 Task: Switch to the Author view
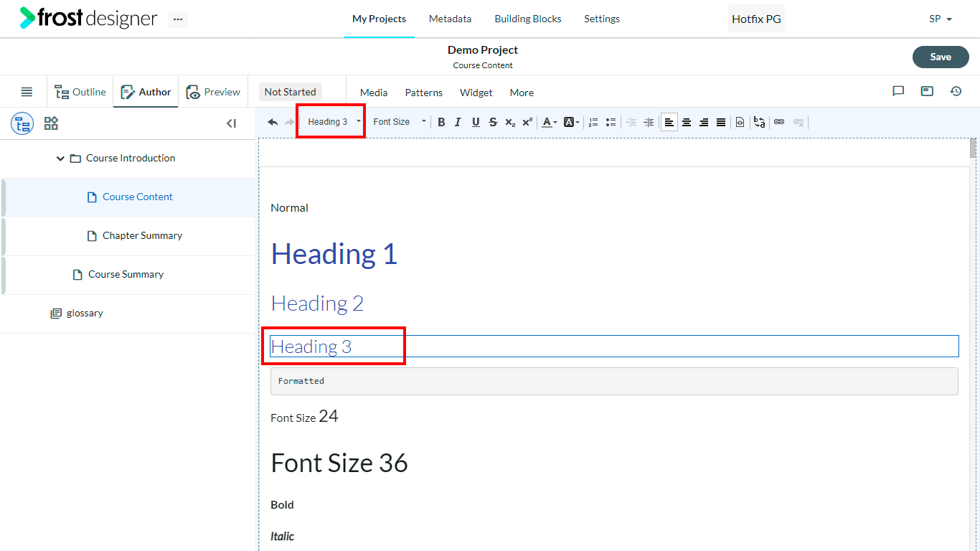[146, 92]
